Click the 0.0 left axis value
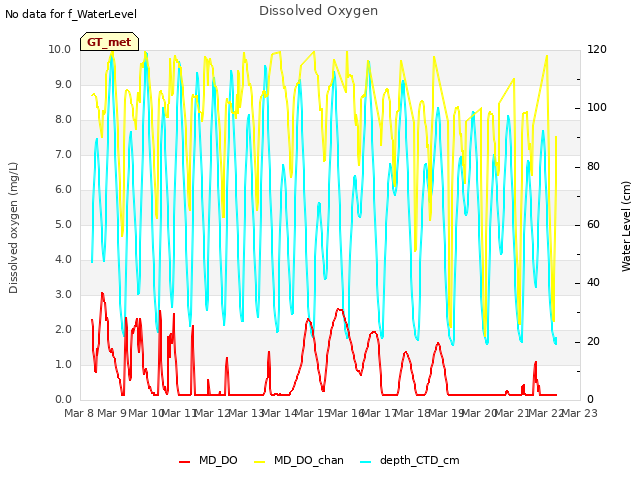Screen dimensions: 640x480 pos(63,400)
